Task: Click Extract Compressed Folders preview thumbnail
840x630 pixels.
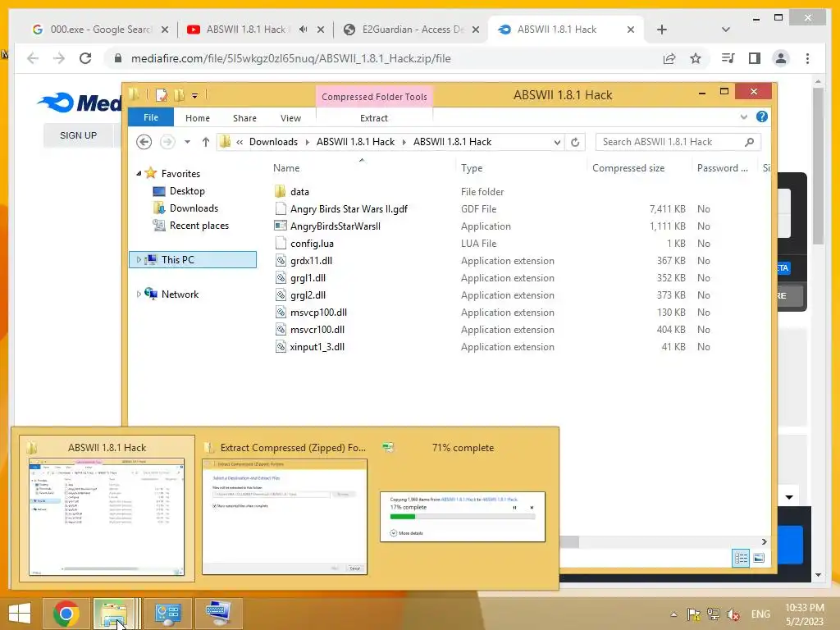Action: [x=285, y=517]
